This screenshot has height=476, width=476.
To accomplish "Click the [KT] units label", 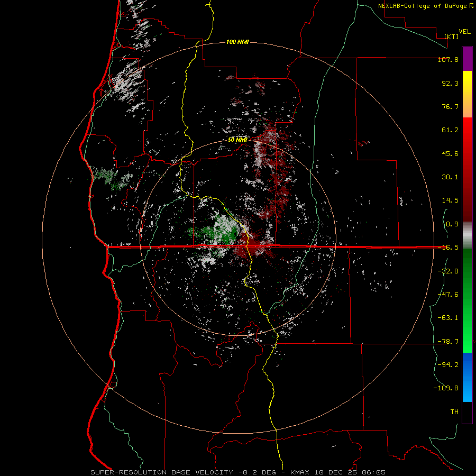I will 452,36.
